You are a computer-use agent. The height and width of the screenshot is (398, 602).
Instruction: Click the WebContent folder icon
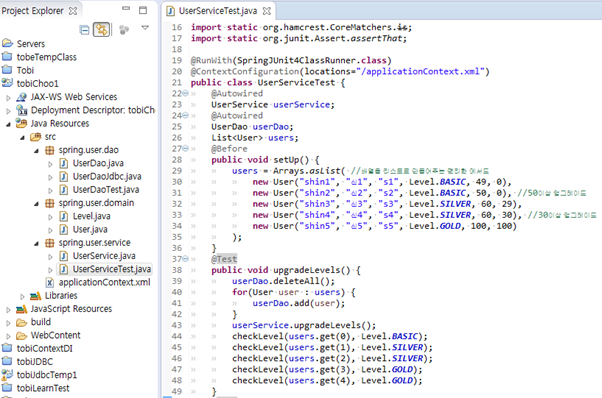coord(22,336)
